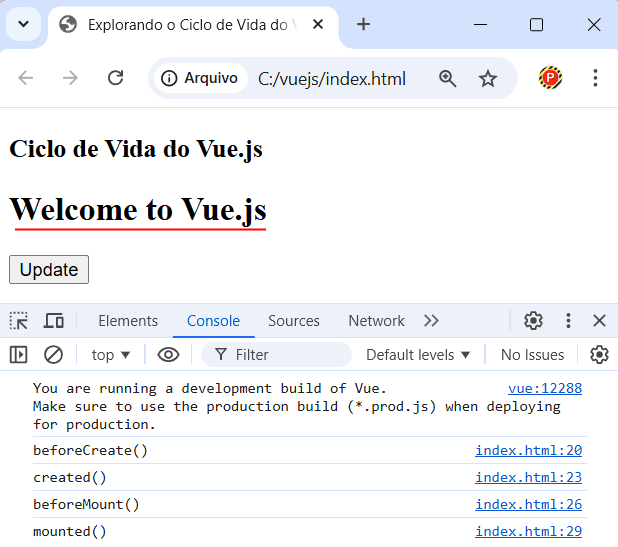The image size is (618, 547).
Task: Select the created() console message
Action: [70, 478]
